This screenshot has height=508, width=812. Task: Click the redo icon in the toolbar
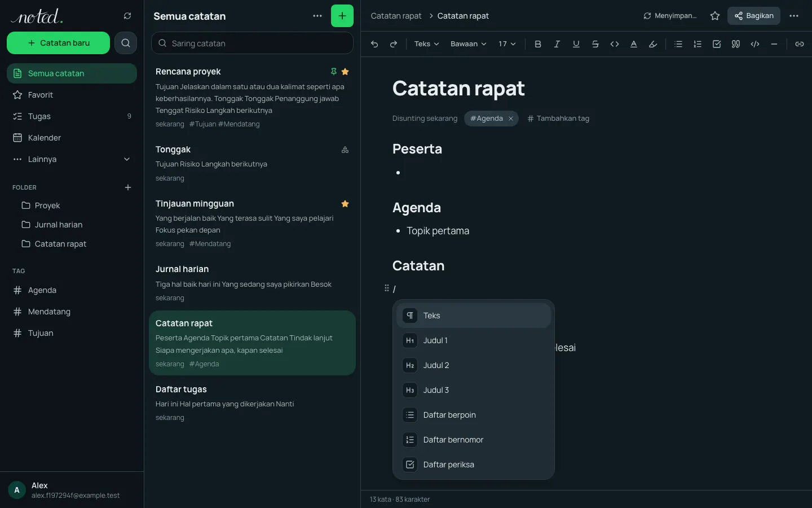[x=394, y=44]
